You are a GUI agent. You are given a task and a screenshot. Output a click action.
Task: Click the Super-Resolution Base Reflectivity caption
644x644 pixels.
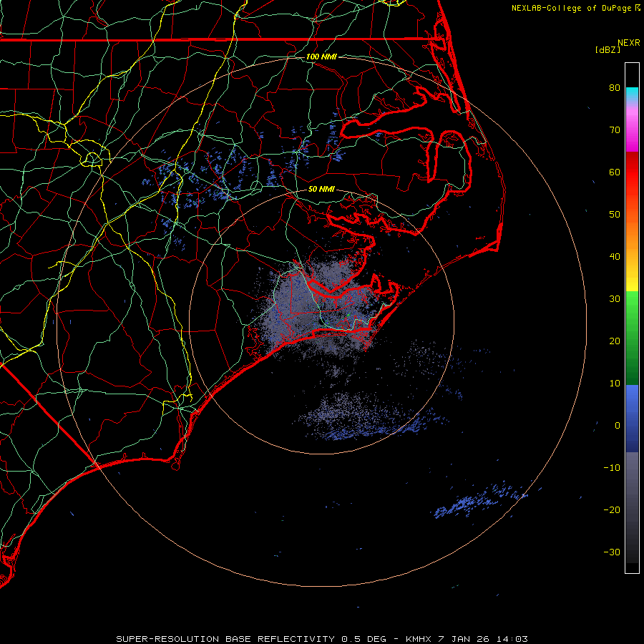pos(321,639)
